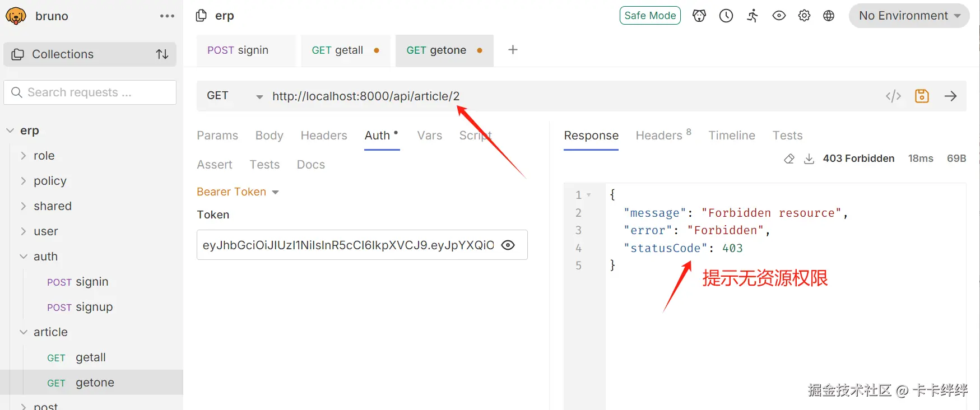Select the GET getone request in sidebar
The image size is (980, 410).
(92, 383)
